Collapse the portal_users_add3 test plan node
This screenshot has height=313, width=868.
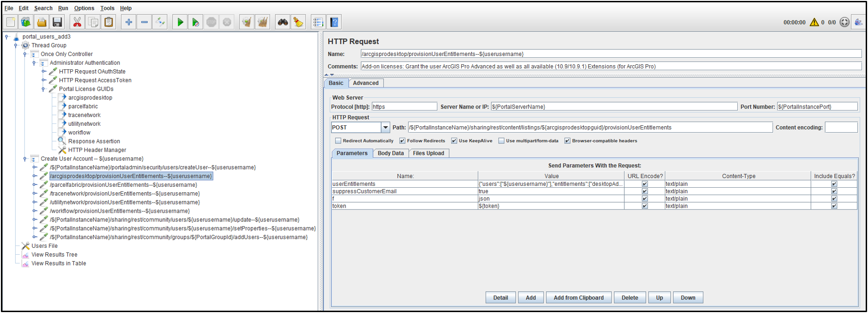tap(6, 37)
